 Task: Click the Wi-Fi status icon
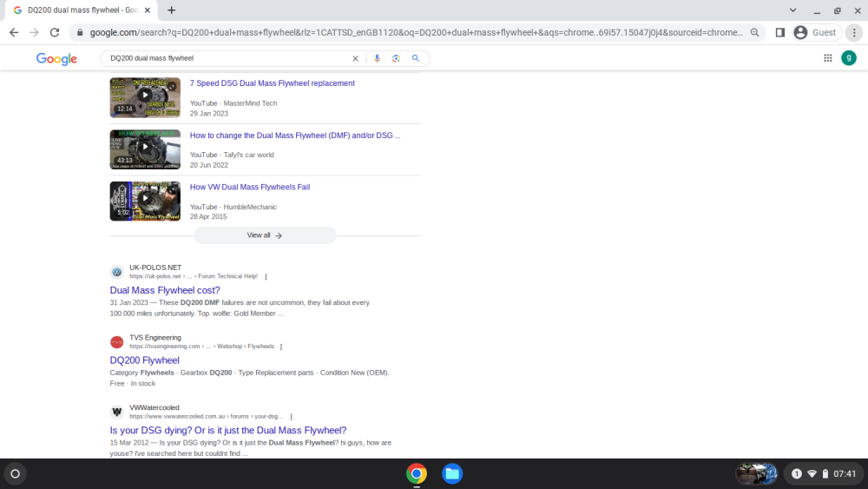[812, 473]
